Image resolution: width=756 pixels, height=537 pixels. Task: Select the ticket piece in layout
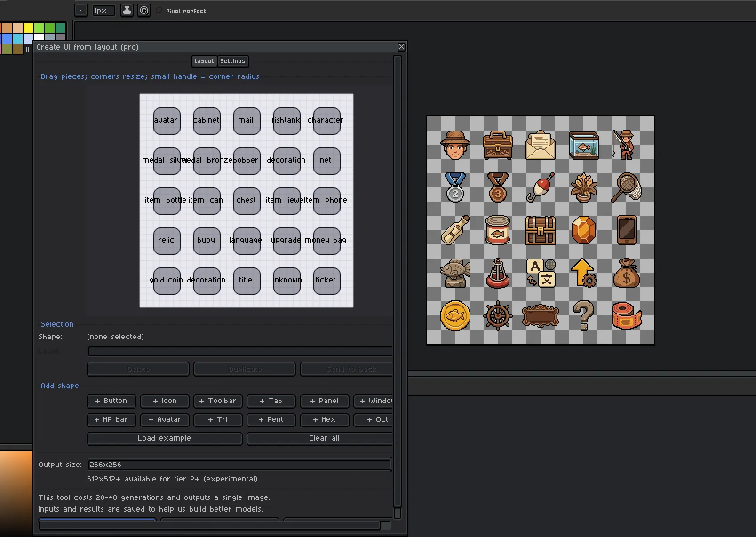pos(326,281)
